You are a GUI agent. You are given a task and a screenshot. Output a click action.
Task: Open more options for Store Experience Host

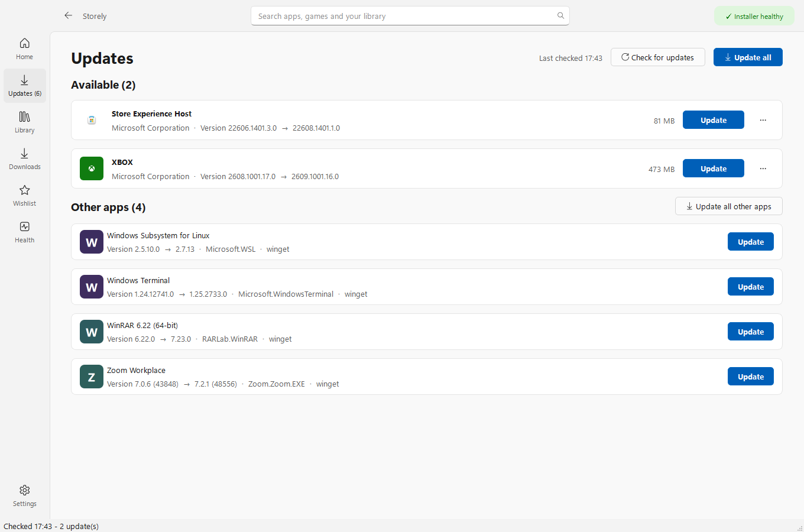[x=763, y=120]
